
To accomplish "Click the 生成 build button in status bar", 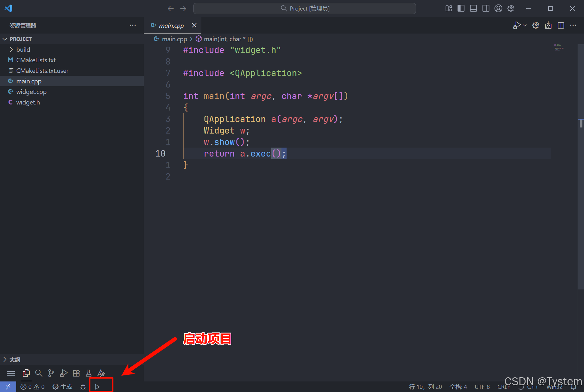I will point(62,387).
